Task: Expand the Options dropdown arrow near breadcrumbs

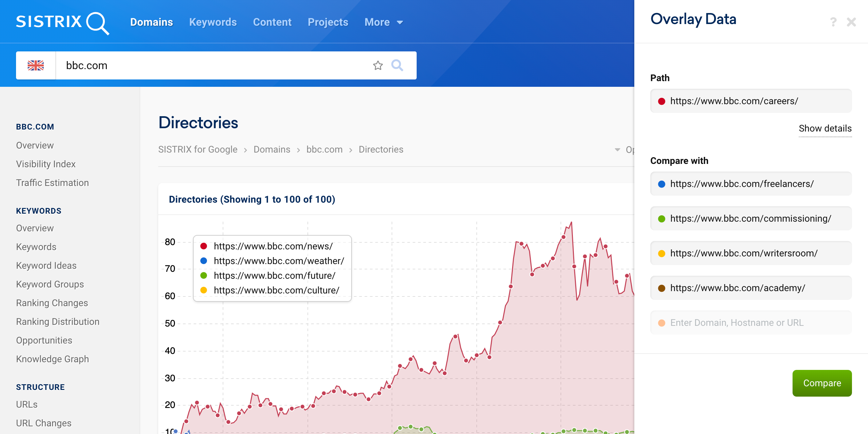Action: [x=617, y=150]
